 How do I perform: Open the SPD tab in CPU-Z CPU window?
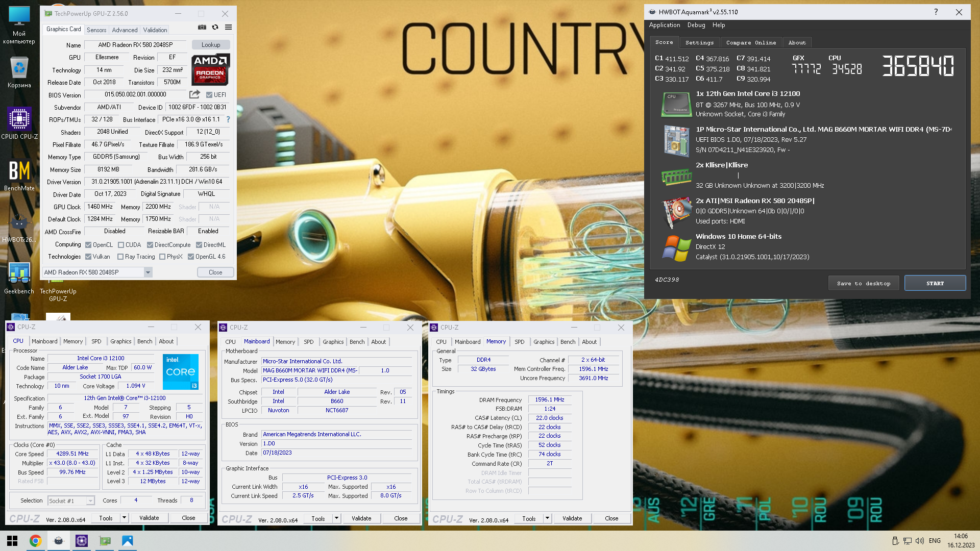click(x=96, y=341)
